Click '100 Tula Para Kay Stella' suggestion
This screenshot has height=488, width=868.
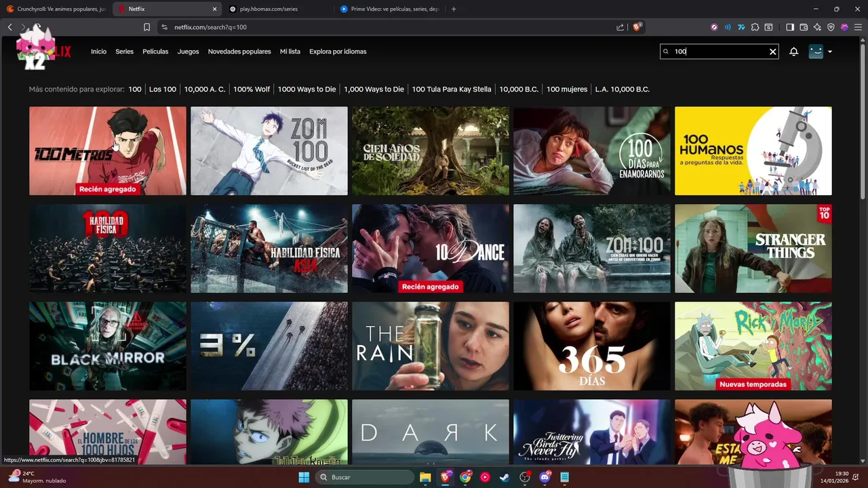tap(452, 89)
